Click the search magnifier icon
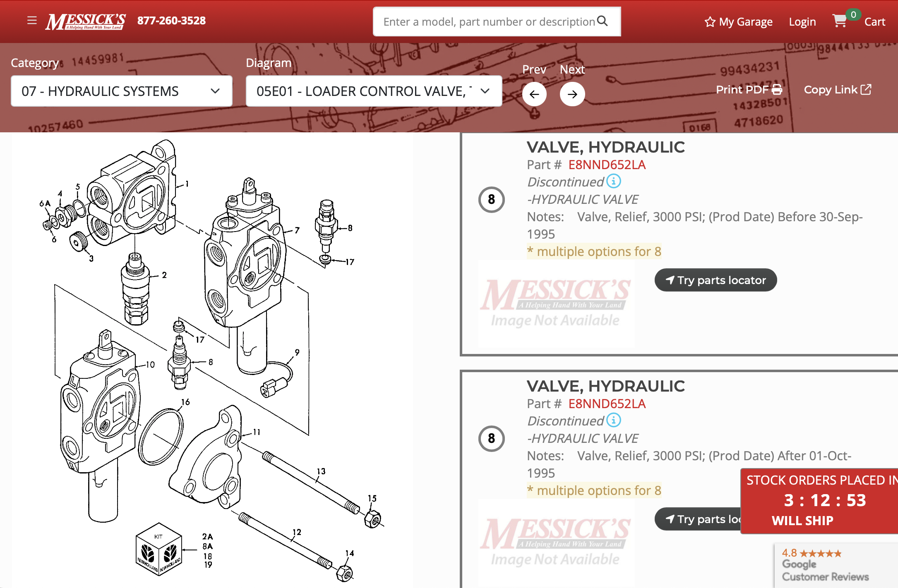 click(603, 21)
